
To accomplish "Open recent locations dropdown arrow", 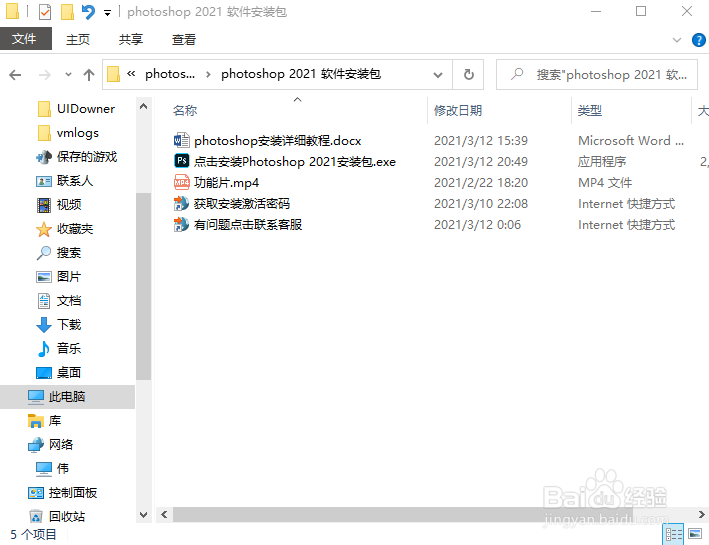I will [68, 75].
